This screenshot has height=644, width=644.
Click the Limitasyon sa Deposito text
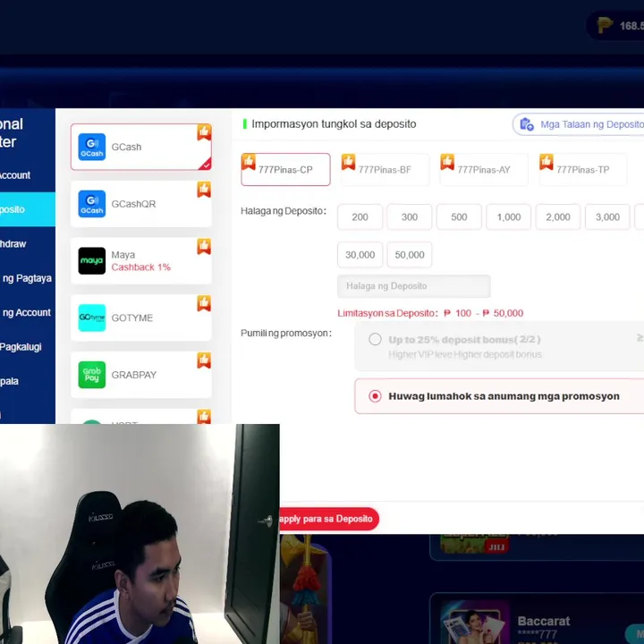430,313
